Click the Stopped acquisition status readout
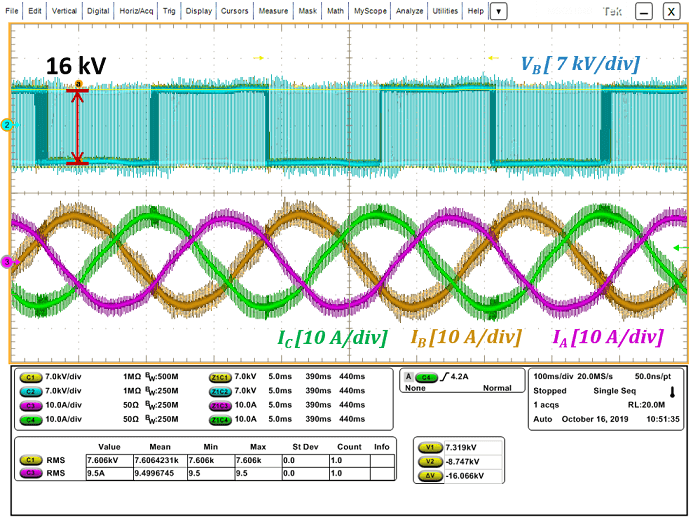The width and height of the screenshot is (693, 519). [550, 390]
